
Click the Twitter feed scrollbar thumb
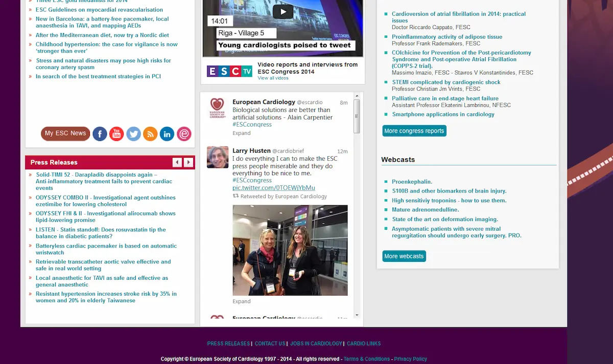pos(357,116)
